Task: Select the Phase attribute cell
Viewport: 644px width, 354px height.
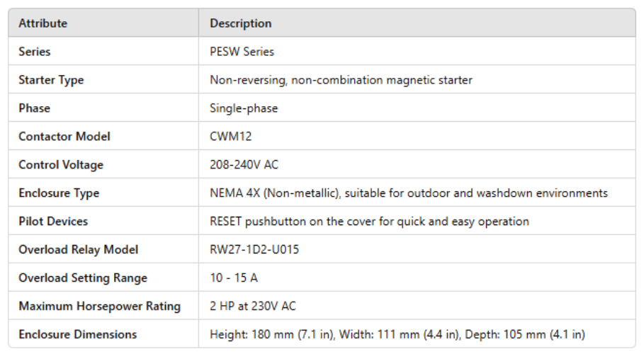Action: (34, 108)
